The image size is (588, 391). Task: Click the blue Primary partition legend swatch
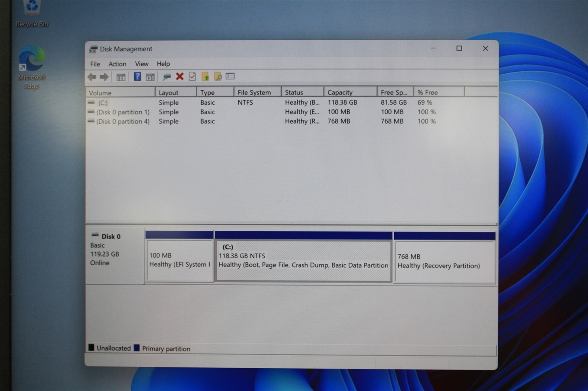coord(137,348)
